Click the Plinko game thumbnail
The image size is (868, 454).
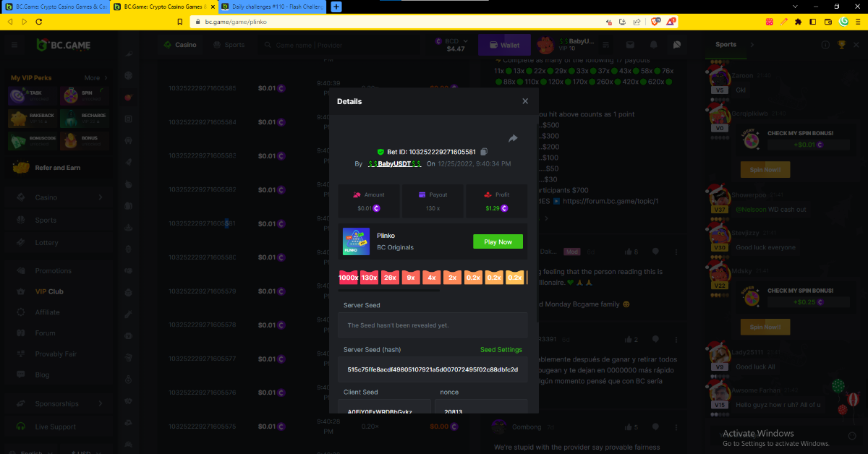(356, 241)
